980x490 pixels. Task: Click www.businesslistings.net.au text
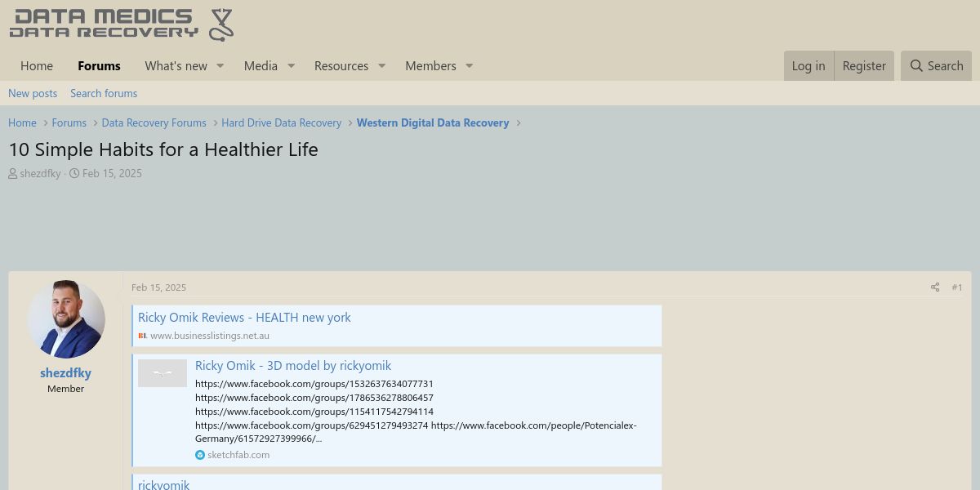[210, 336]
